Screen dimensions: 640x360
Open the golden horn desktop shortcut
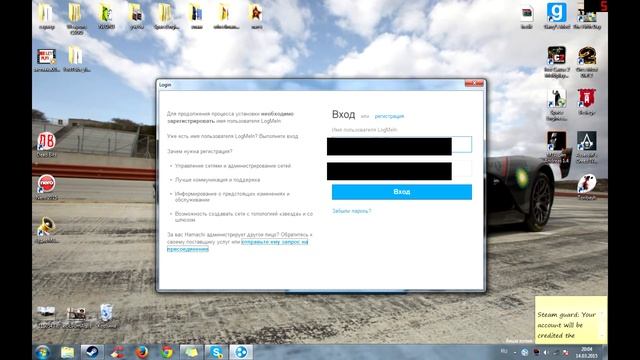click(x=46, y=230)
